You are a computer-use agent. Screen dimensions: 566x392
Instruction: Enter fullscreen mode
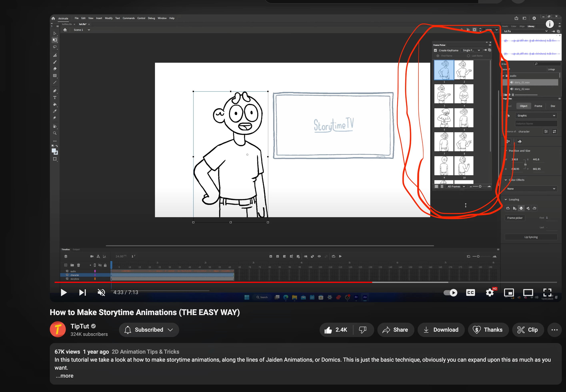[x=547, y=293]
